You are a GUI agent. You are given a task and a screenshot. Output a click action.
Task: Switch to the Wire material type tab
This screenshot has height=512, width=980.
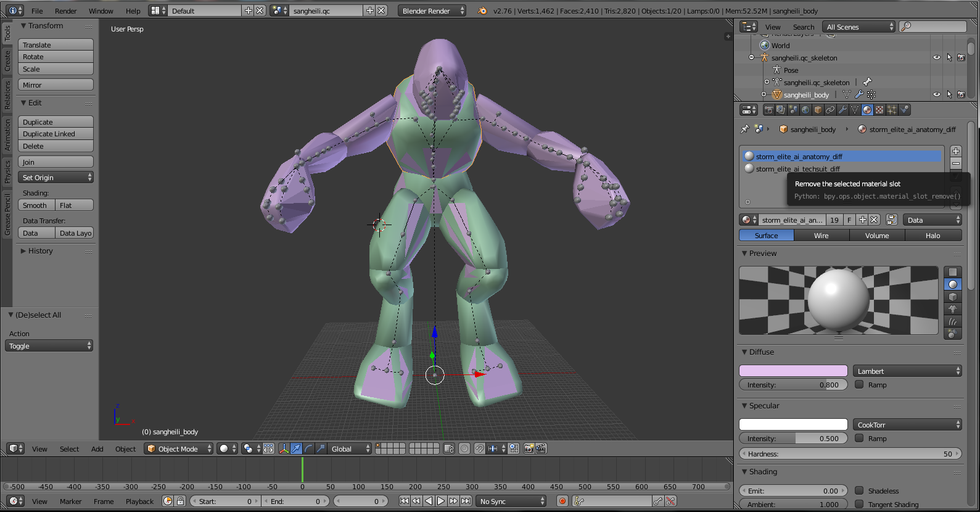pyautogui.click(x=821, y=236)
